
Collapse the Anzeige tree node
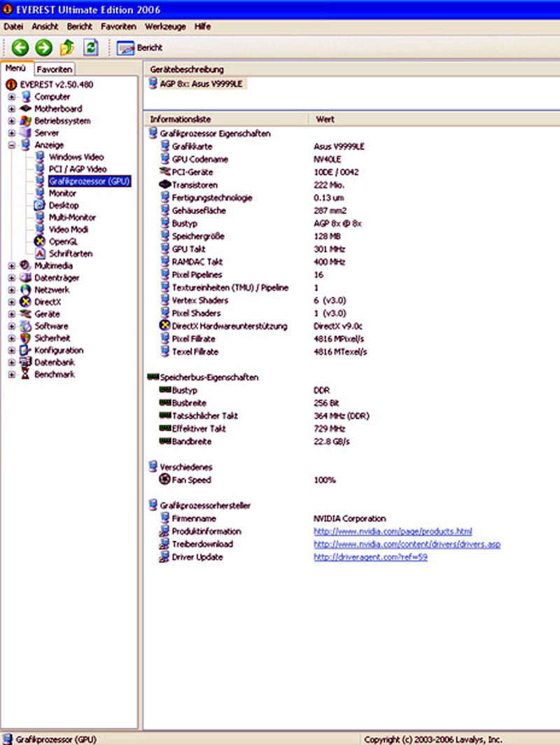click(12, 146)
